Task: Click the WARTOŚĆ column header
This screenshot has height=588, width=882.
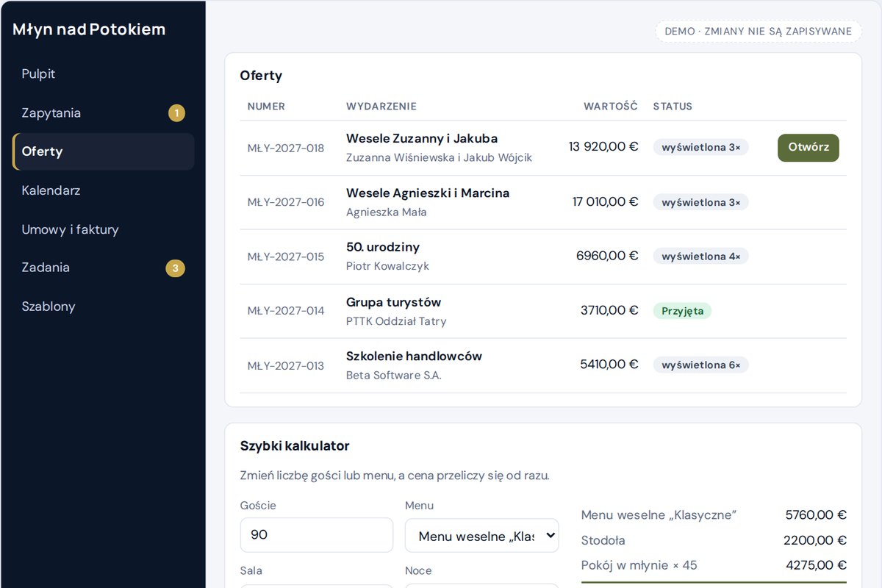Action: point(611,107)
